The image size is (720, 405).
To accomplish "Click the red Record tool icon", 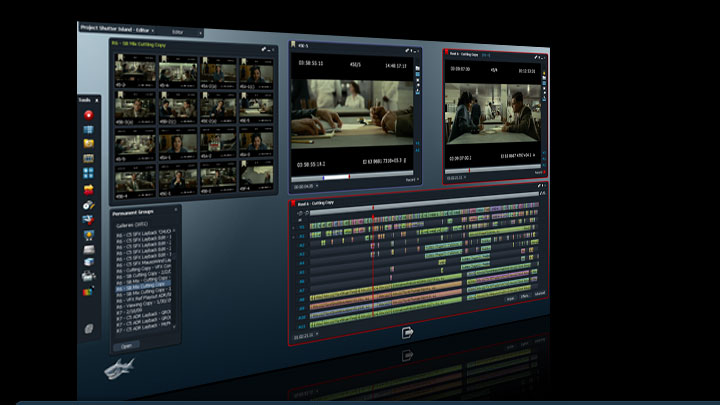I will tap(89, 115).
